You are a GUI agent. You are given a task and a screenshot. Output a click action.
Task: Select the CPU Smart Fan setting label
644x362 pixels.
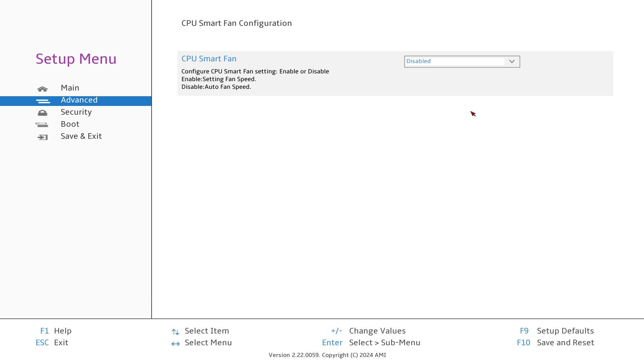tap(209, 59)
